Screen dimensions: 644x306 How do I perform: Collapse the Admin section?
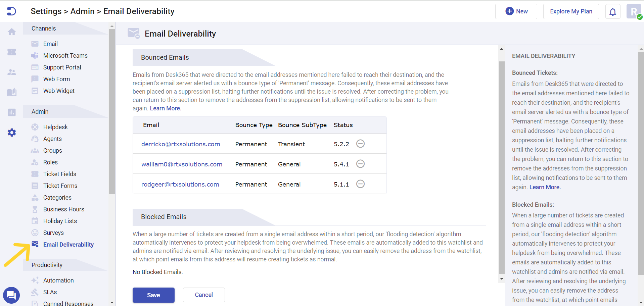coord(40,111)
